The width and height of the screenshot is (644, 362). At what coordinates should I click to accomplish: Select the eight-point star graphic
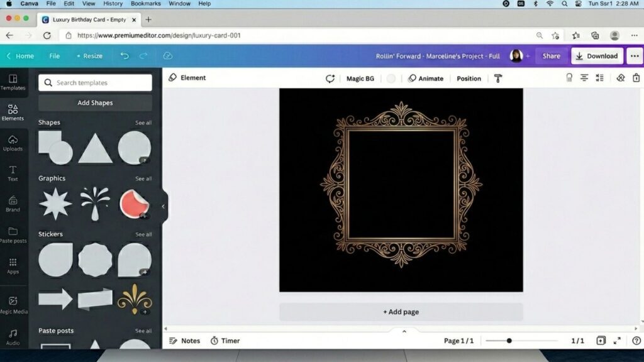coord(55,204)
